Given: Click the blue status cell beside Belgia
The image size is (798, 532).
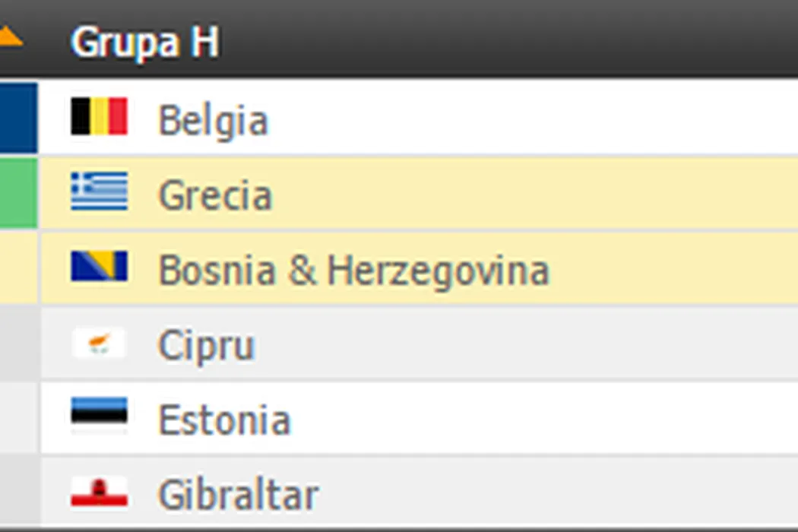Looking at the screenshot, I should coord(18,118).
